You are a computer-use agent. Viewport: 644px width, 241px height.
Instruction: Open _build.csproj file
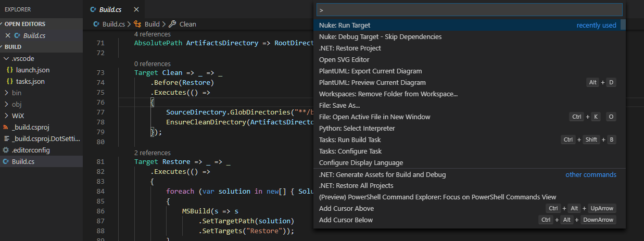(x=31, y=127)
